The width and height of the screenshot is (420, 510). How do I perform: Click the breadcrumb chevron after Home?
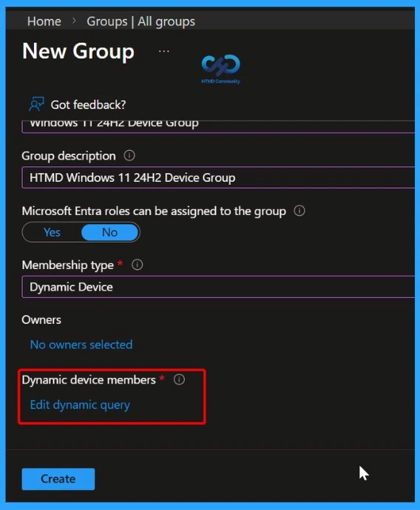pyautogui.click(x=74, y=21)
